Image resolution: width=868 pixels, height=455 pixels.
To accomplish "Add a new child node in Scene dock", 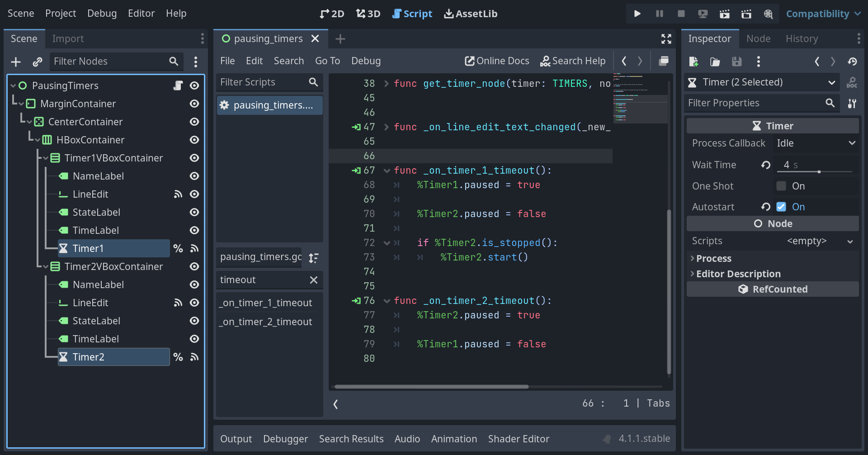I will click(16, 62).
